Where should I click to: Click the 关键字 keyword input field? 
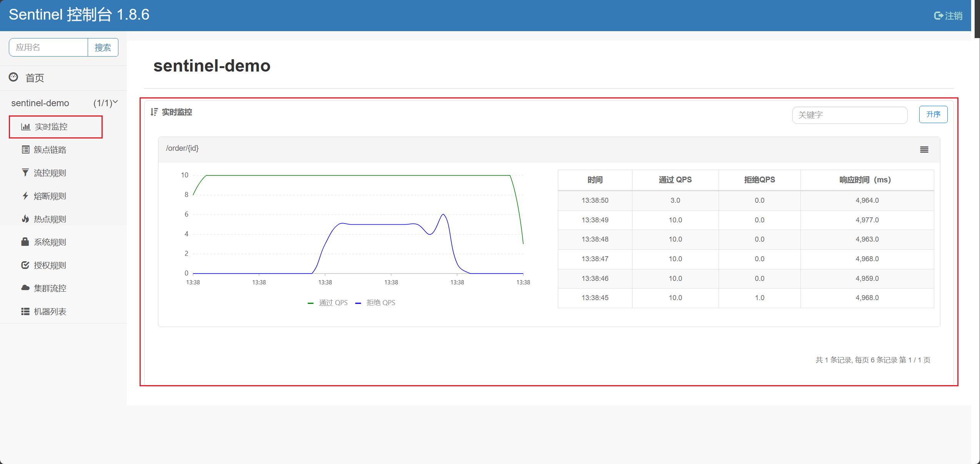849,115
